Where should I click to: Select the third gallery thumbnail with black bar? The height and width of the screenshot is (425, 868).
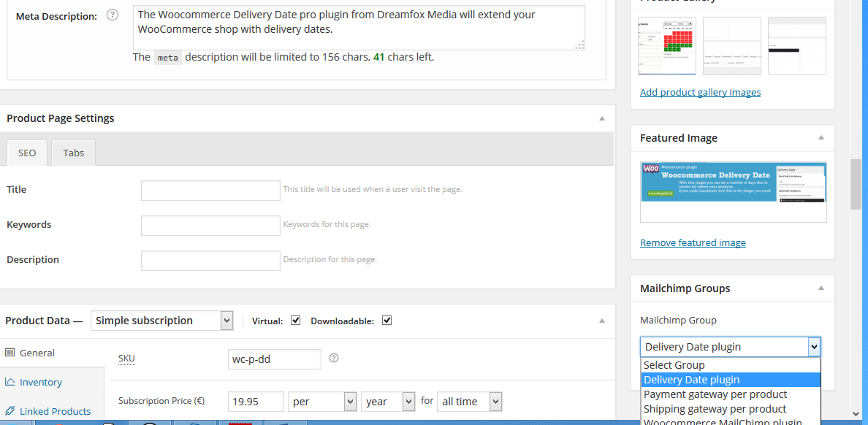pyautogui.click(x=797, y=46)
